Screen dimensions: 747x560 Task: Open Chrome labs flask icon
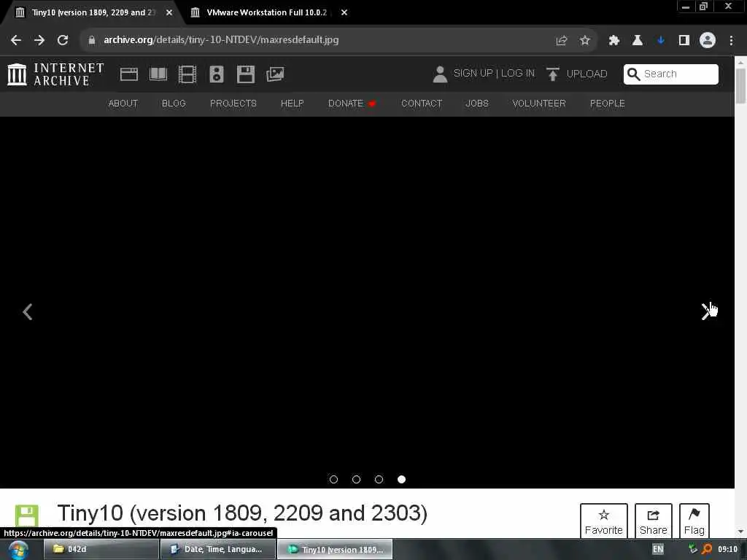[x=638, y=41]
